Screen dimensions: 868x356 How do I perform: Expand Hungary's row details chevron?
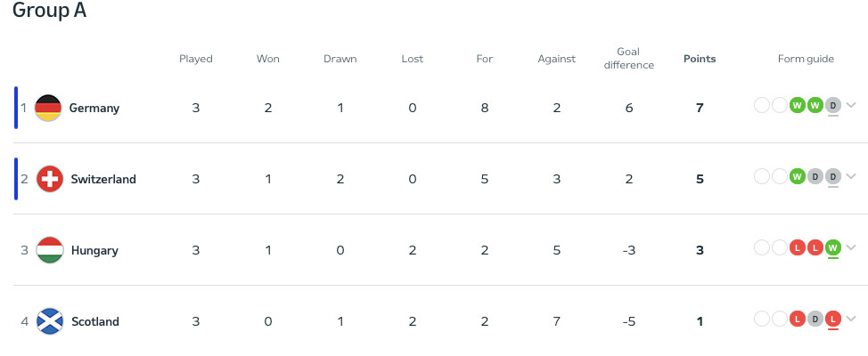pos(851,248)
